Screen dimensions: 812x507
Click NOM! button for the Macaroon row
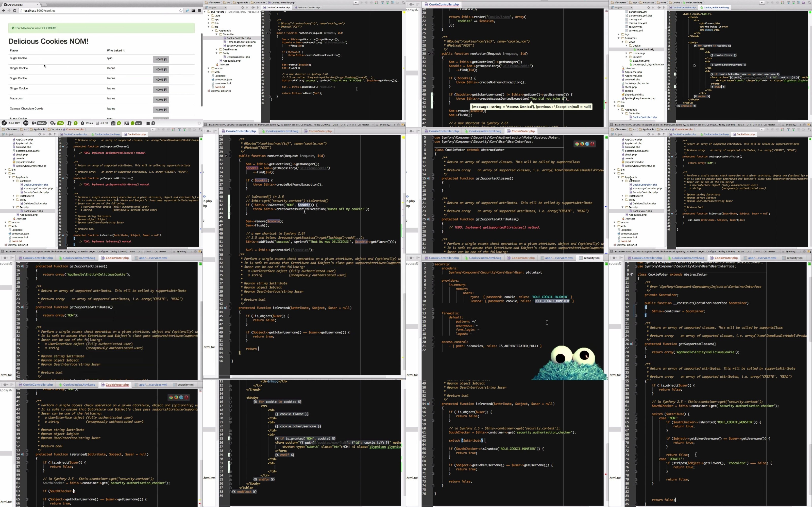pyautogui.click(x=161, y=100)
